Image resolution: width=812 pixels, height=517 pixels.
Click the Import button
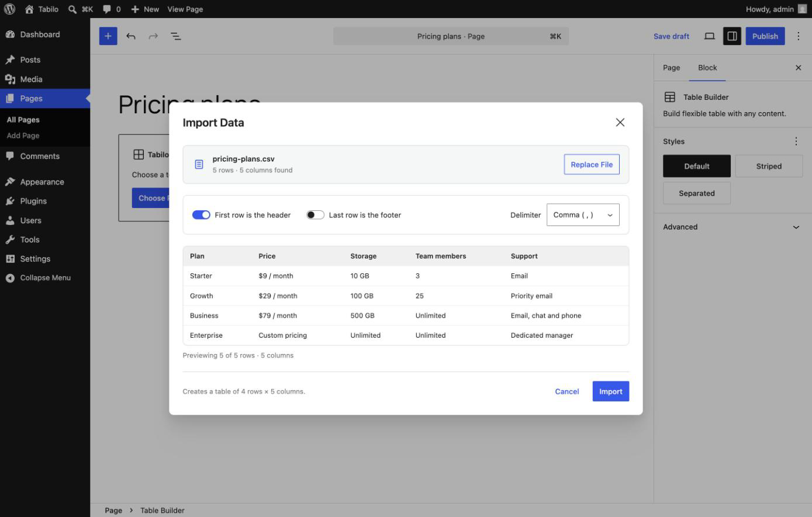tap(611, 391)
